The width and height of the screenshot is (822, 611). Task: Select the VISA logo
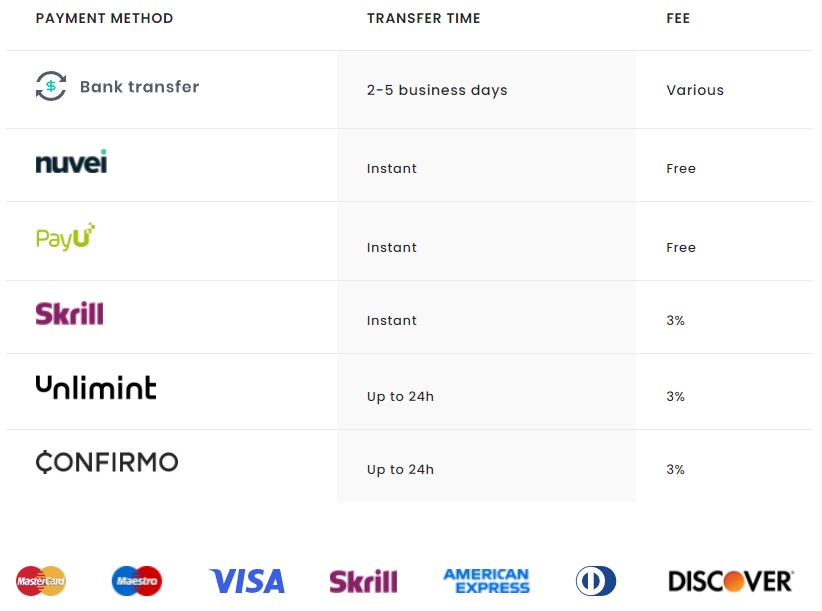pos(247,581)
